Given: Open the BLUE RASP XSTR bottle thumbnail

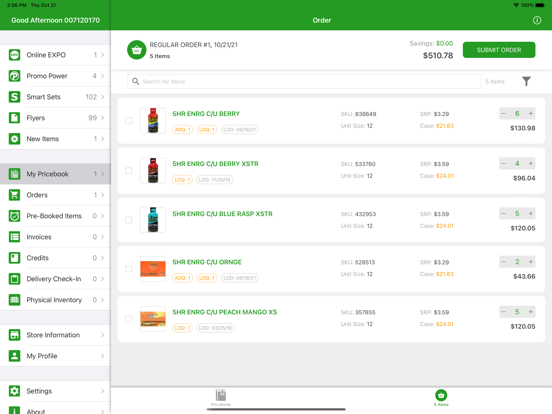Looking at the screenshot, I should tap(153, 220).
